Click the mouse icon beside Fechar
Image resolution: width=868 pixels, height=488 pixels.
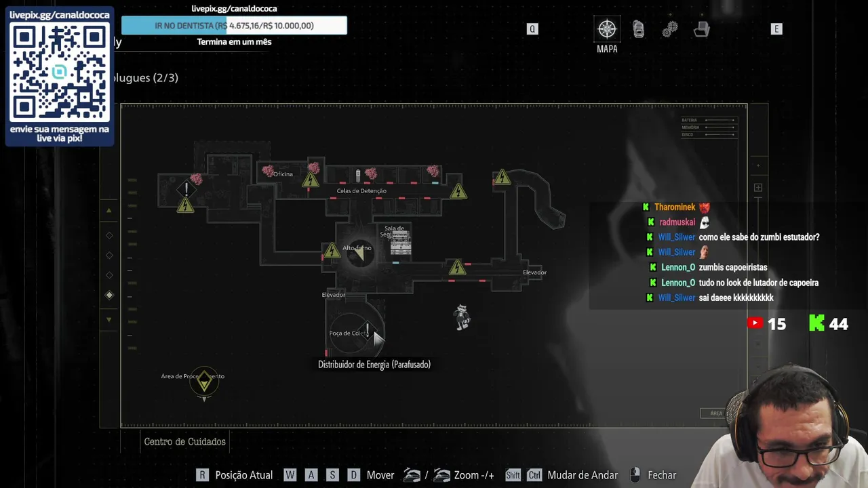tap(635, 474)
